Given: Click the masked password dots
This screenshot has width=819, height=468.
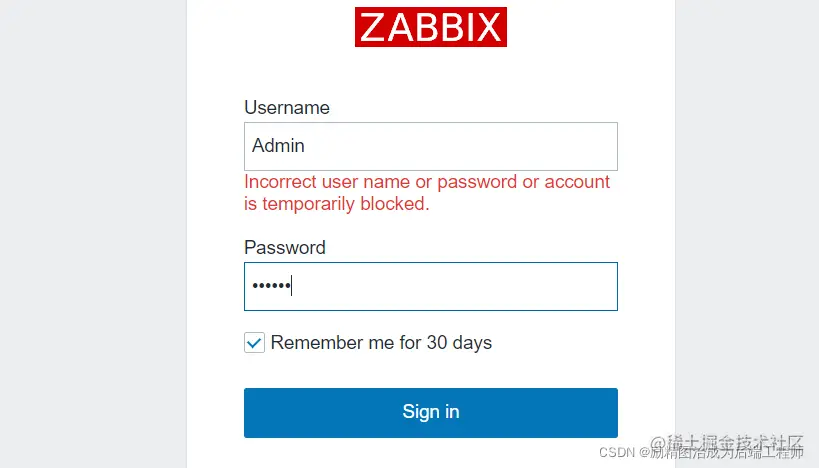Looking at the screenshot, I should [269, 287].
